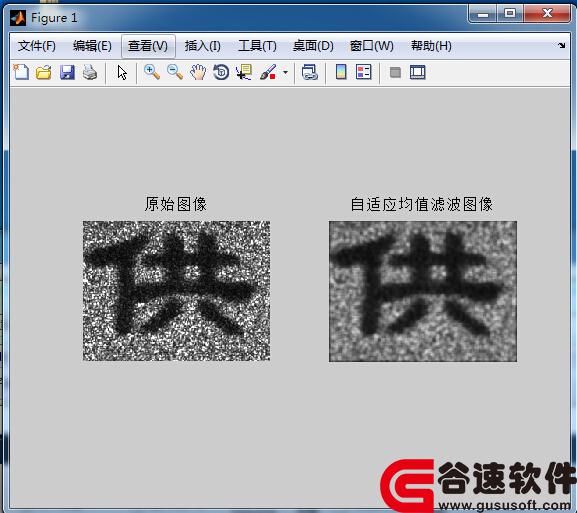Enable the Data Cursor tool
This screenshot has height=513, width=577.
[244, 72]
